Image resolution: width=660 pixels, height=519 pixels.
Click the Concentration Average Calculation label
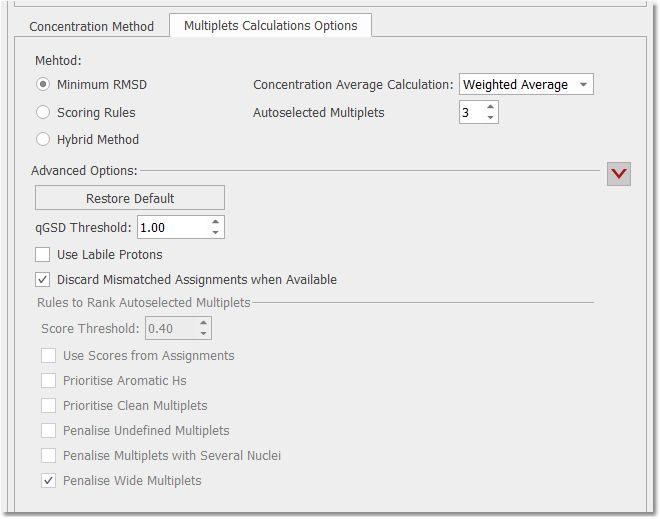coord(353,85)
